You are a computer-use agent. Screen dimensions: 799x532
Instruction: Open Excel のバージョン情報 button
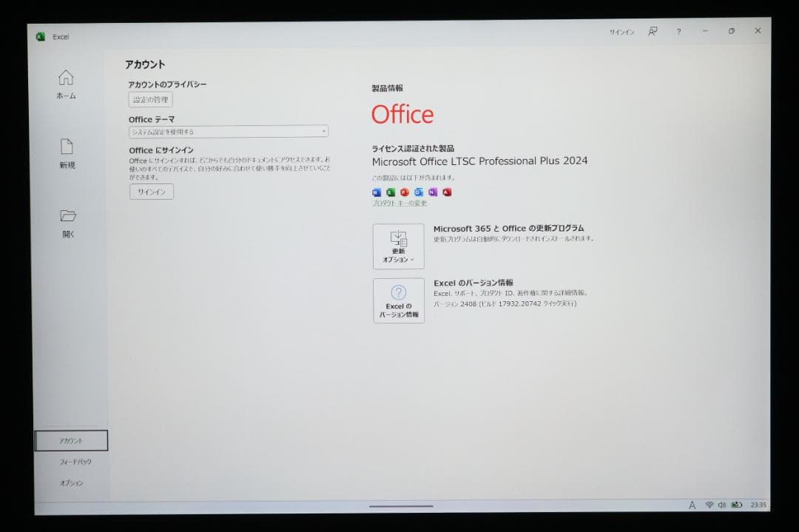tap(399, 300)
